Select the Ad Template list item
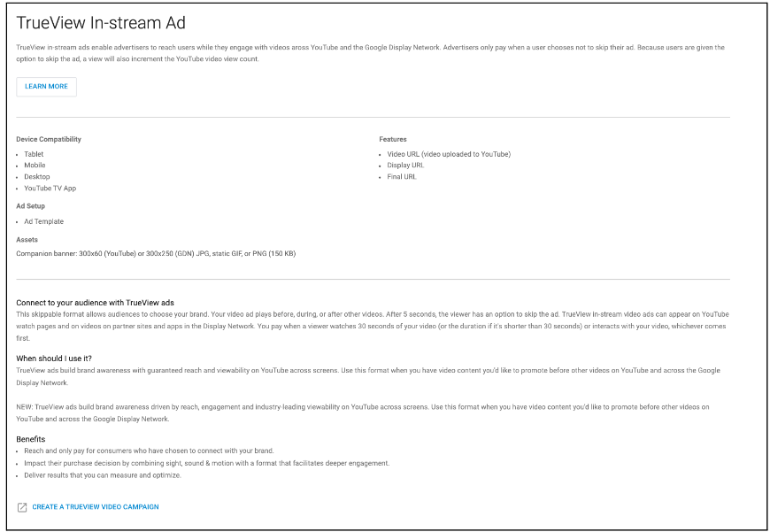770x532 pixels. [x=43, y=221]
